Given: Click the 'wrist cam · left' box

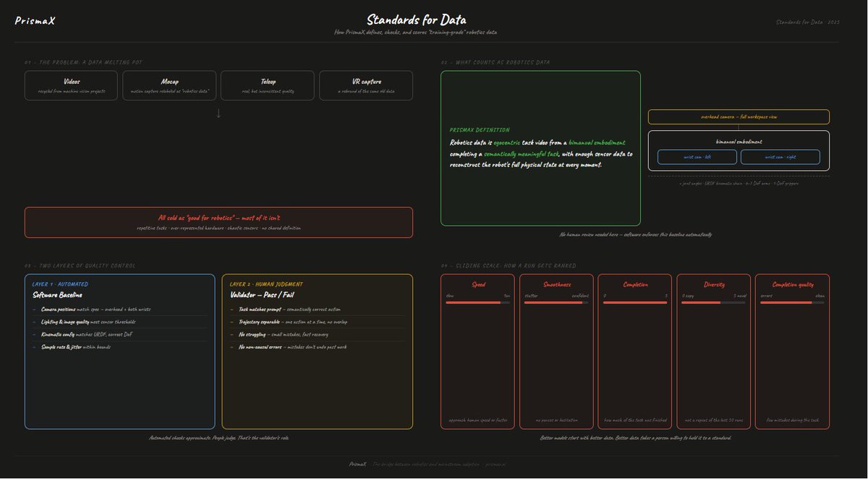Looking at the screenshot, I should [697, 157].
